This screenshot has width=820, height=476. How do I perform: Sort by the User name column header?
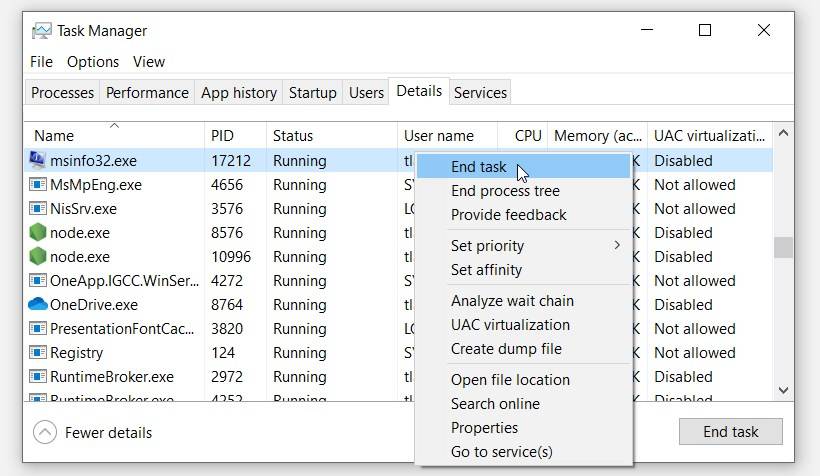click(x=447, y=135)
